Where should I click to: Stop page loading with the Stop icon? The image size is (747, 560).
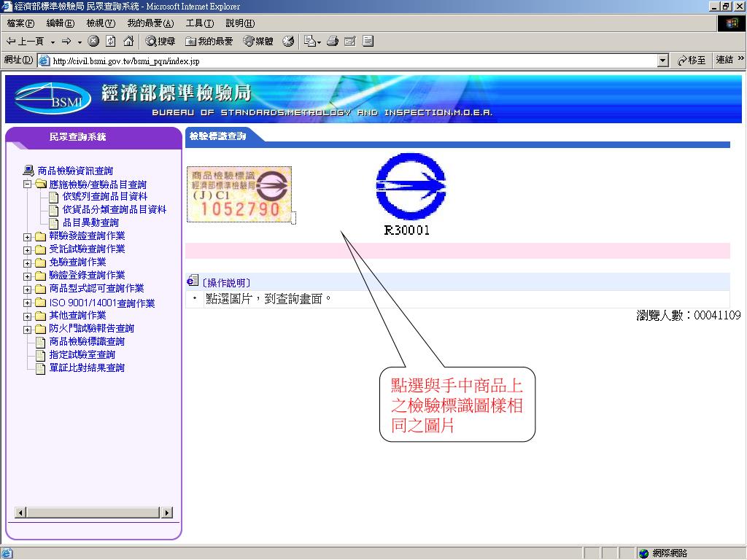[93, 42]
